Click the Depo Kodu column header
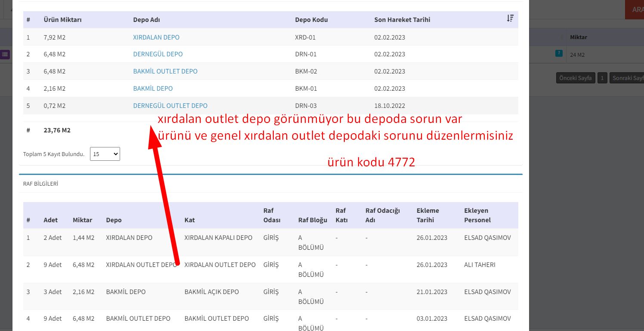Image resolution: width=644 pixels, height=331 pixels. [x=311, y=20]
